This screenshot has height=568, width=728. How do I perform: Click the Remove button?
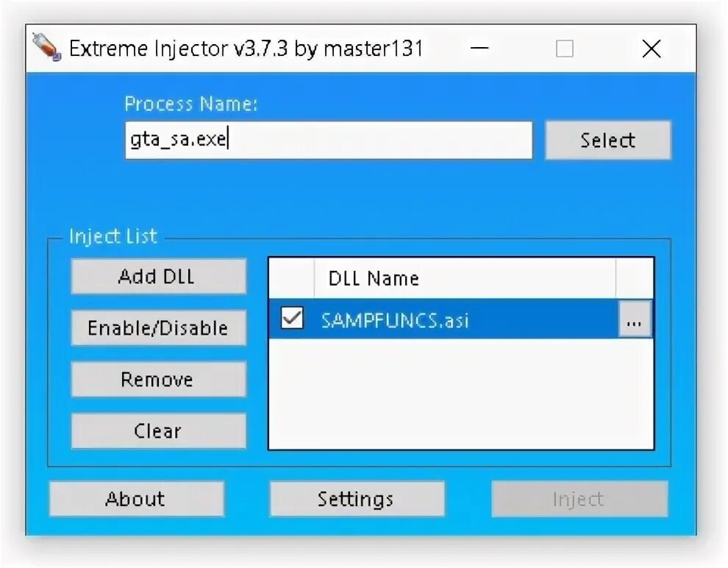click(x=158, y=380)
